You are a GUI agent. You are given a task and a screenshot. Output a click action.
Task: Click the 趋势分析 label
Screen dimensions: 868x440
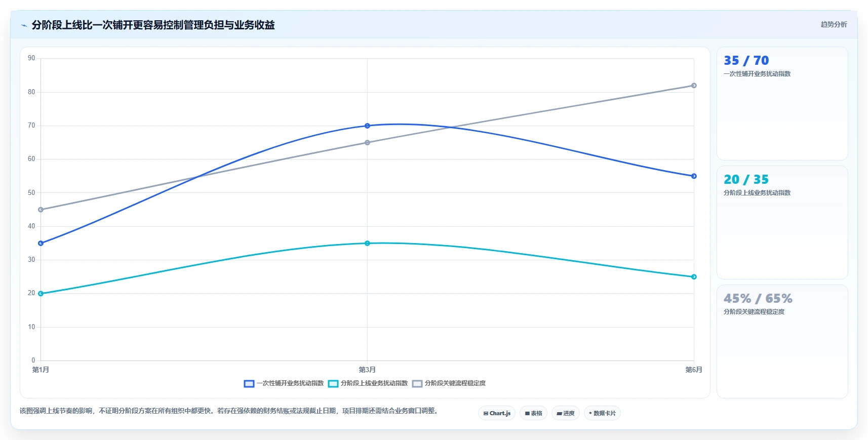pyautogui.click(x=834, y=24)
